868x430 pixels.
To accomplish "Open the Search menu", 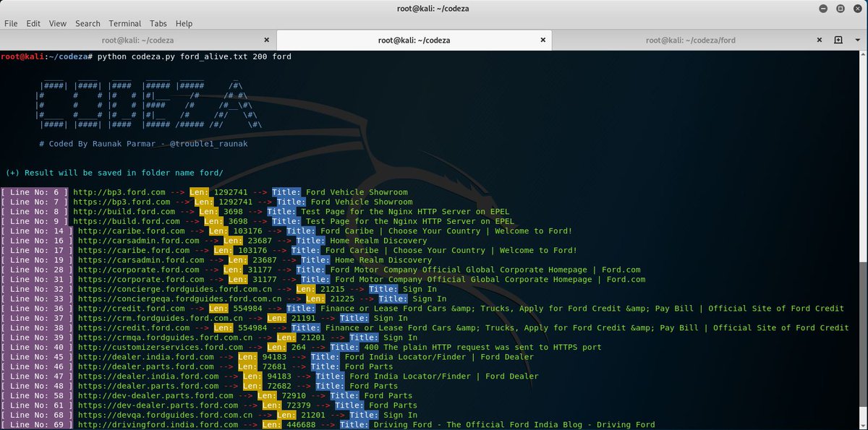I will coord(88,24).
